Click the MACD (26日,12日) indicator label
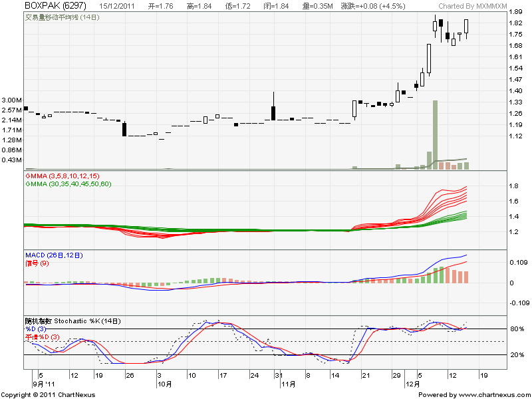 (x=55, y=255)
